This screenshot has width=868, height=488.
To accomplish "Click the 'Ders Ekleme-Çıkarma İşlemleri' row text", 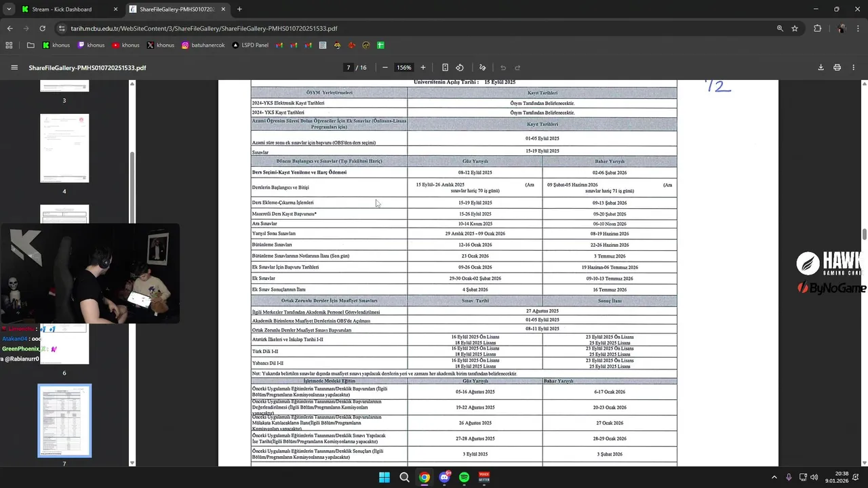I will 283,203.
